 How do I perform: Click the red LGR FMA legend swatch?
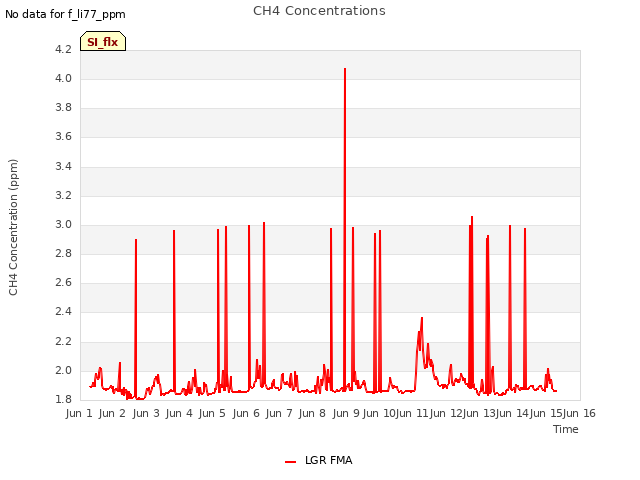[291, 462]
